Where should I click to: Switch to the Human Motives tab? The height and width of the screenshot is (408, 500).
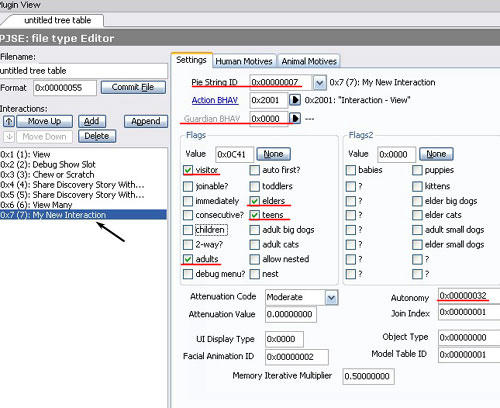[x=244, y=61]
